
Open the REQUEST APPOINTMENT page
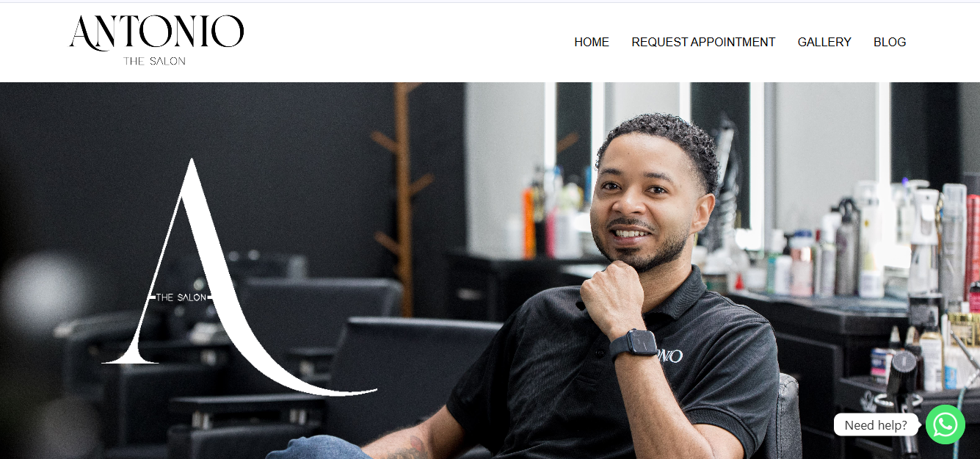[x=703, y=42]
